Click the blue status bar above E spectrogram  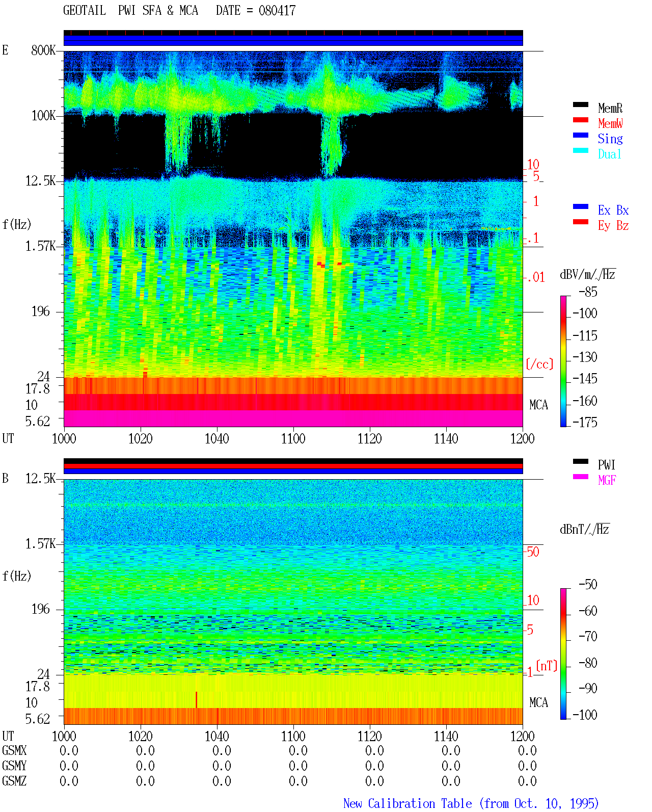click(293, 40)
